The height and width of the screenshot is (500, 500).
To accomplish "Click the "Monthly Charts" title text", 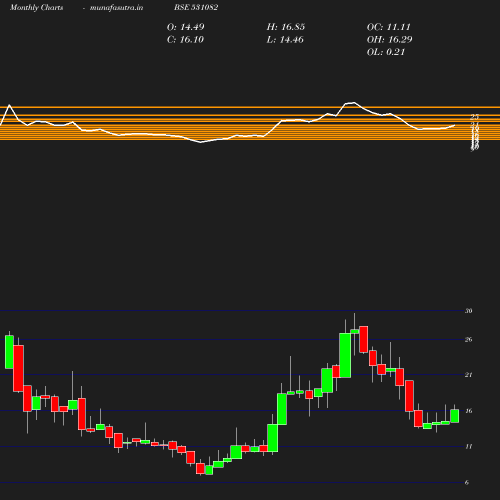I will 37,7.
